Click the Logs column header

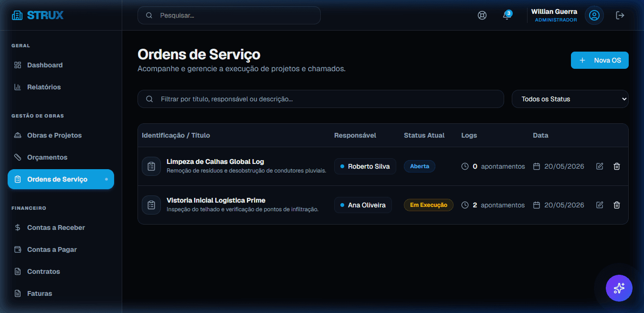click(x=469, y=135)
